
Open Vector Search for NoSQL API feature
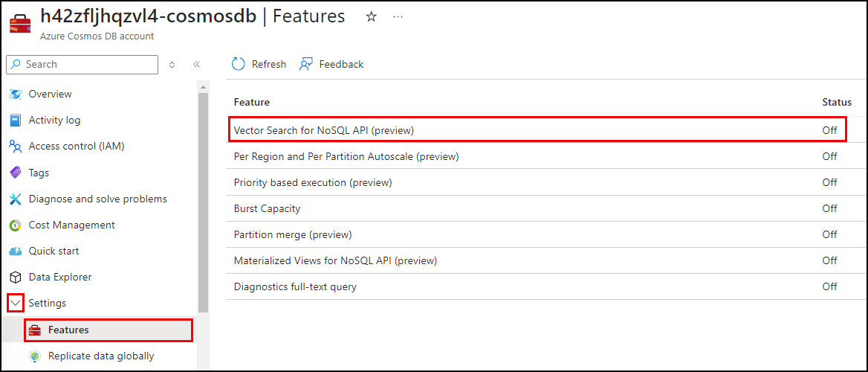[x=324, y=131]
